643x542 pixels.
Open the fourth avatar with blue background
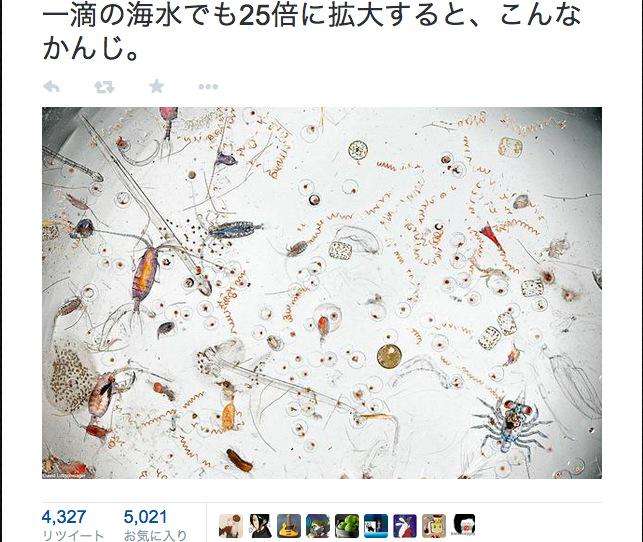(x=318, y=526)
